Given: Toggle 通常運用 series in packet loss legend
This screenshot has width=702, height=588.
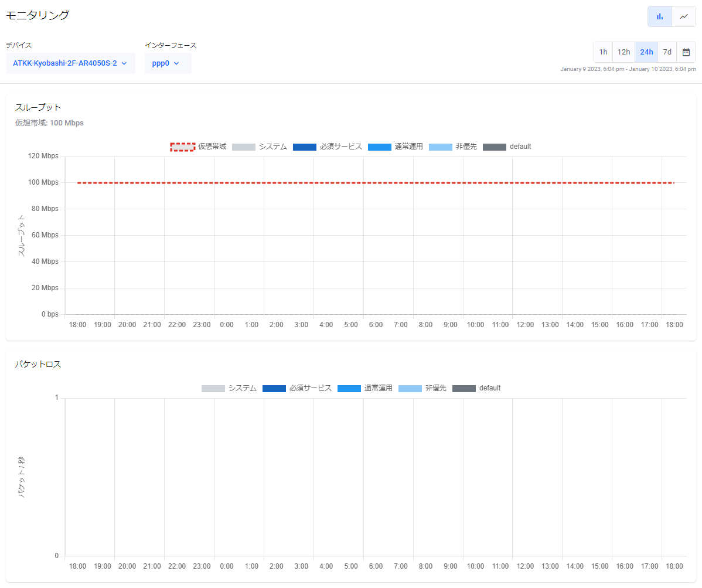Looking at the screenshot, I should [364, 388].
